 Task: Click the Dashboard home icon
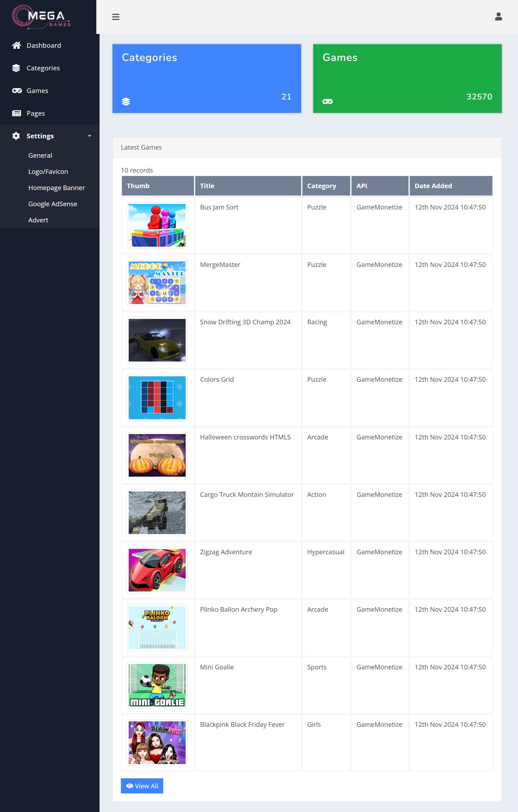coord(16,46)
